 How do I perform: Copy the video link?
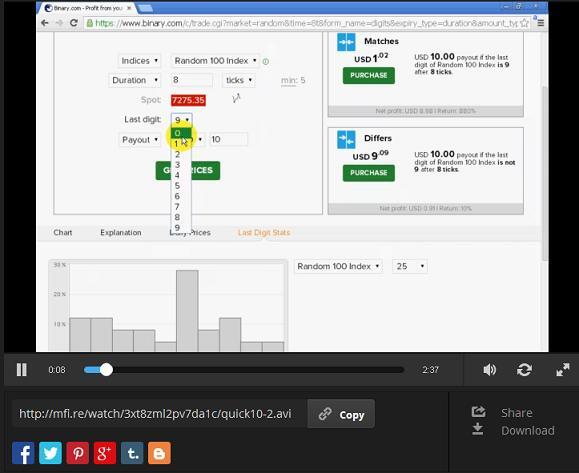341,414
